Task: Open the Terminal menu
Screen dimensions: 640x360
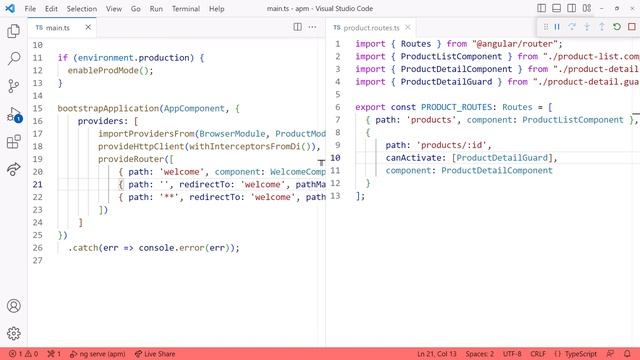Action: pos(186,9)
